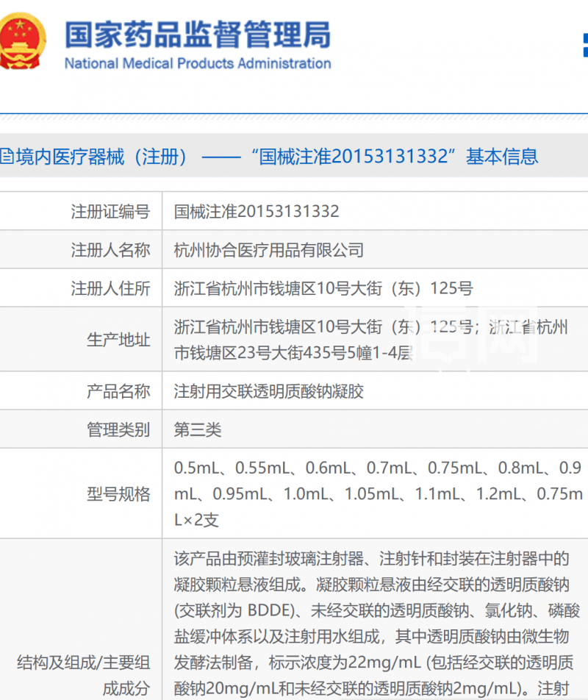Click the 产品名称 row label
The width and height of the screenshot is (588, 700).
(118, 391)
